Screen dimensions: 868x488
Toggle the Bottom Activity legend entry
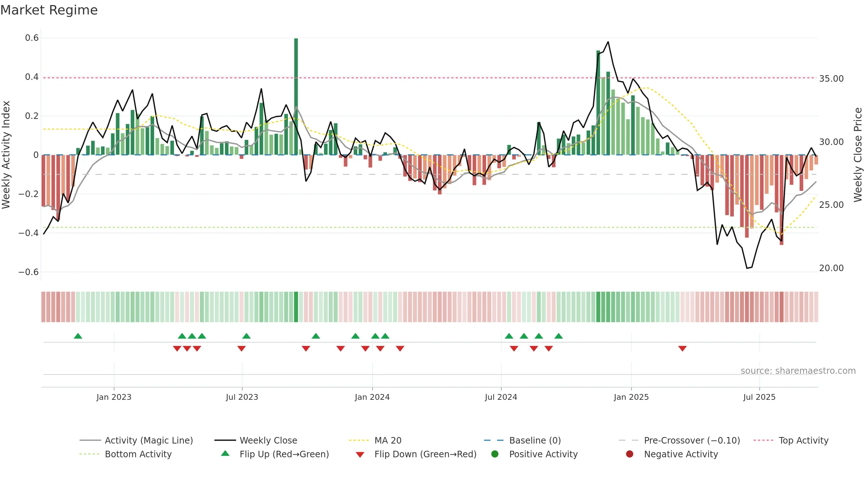[x=125, y=454]
